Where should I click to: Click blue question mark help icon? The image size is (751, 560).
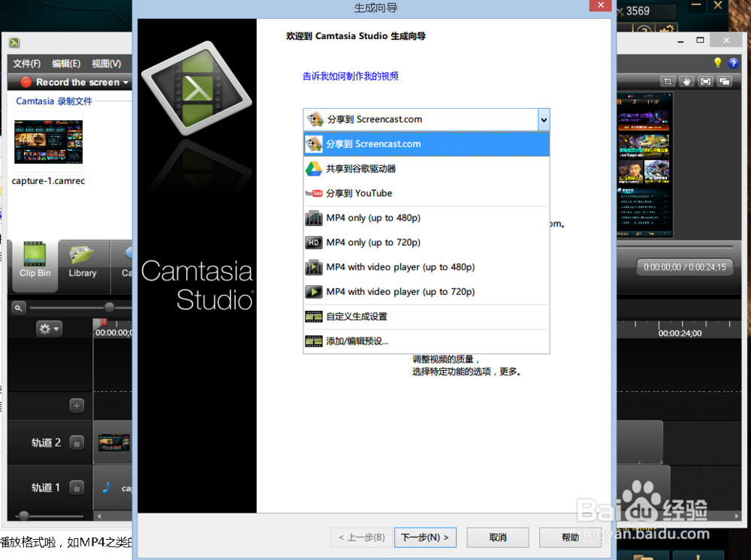tap(733, 63)
